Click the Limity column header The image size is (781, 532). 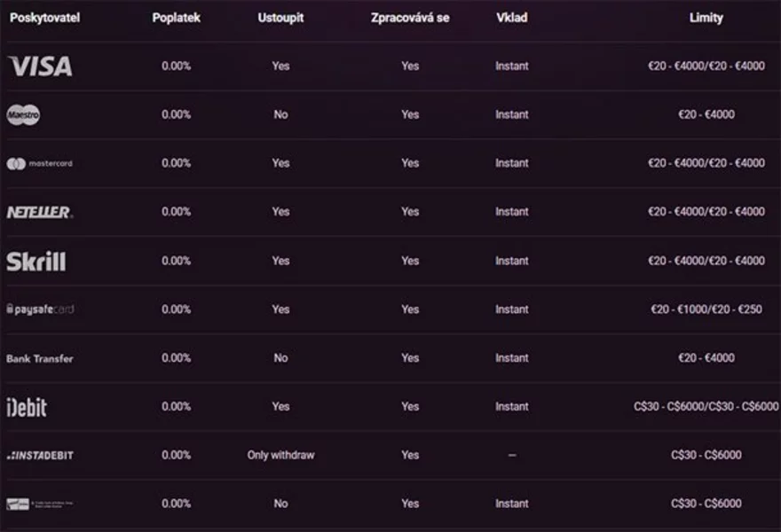(x=706, y=18)
